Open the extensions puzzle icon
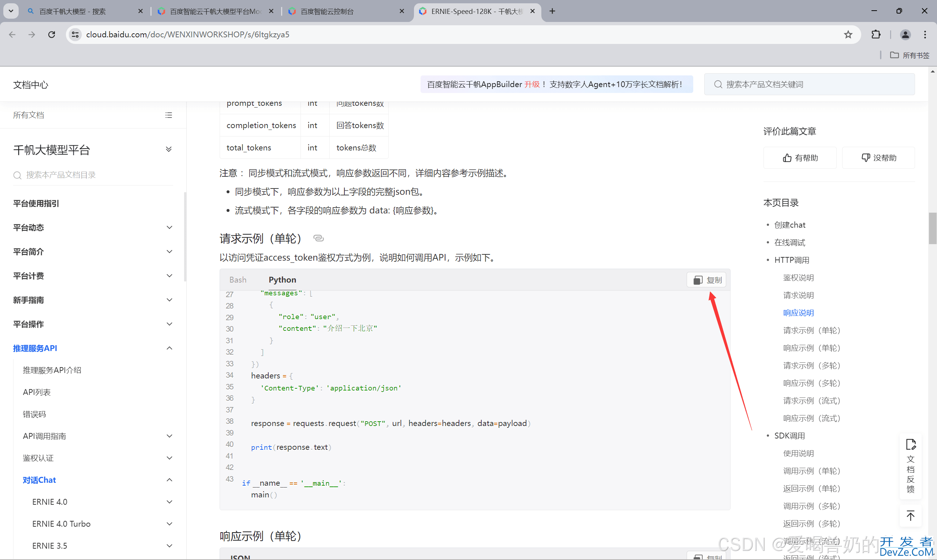This screenshot has height=560, width=937. tap(876, 35)
